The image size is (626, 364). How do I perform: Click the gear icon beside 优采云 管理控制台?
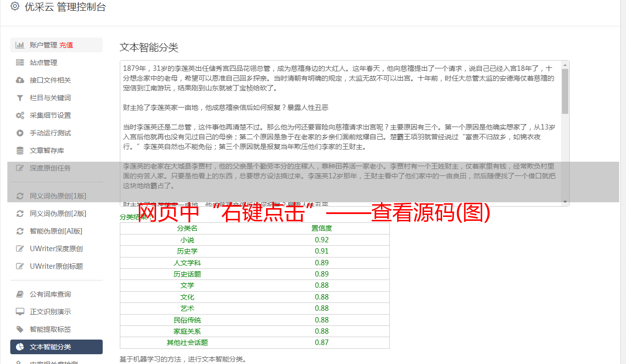15,7
